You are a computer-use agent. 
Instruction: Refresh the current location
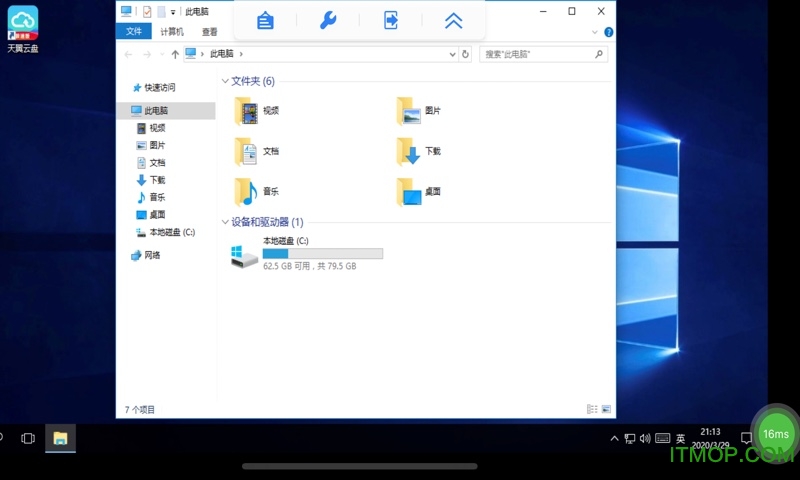pyautogui.click(x=465, y=54)
